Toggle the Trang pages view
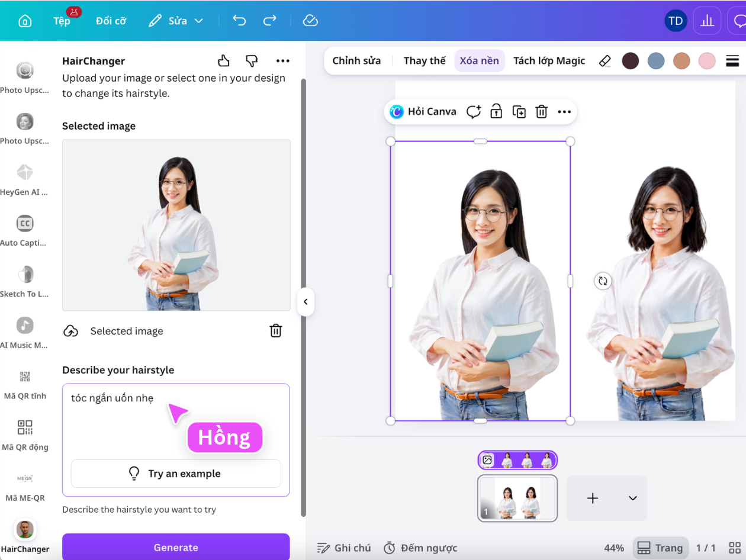The image size is (746, 560). (660, 548)
